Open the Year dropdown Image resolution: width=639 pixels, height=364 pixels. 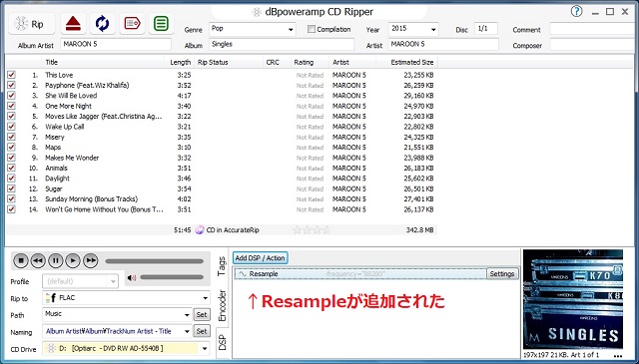(x=433, y=29)
